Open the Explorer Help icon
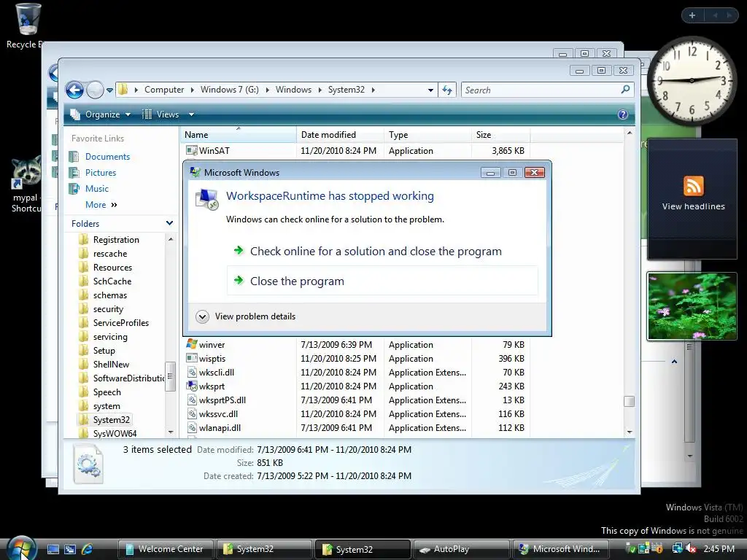Screen dimensions: 747x560 click(622, 114)
